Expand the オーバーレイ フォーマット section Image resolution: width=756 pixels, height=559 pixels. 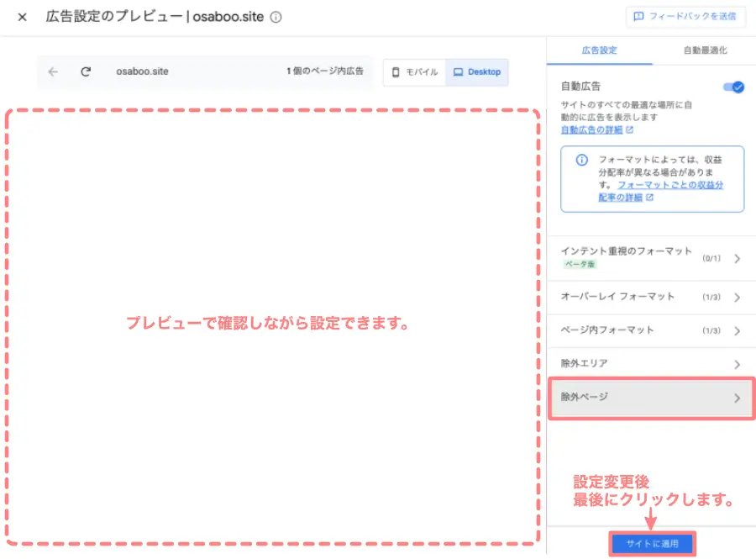coord(652,294)
